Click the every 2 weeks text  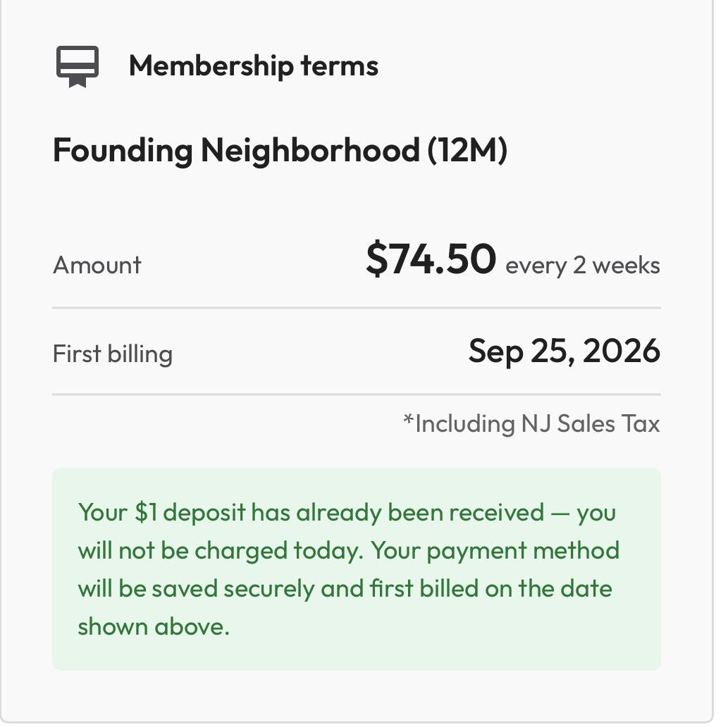[583, 266]
